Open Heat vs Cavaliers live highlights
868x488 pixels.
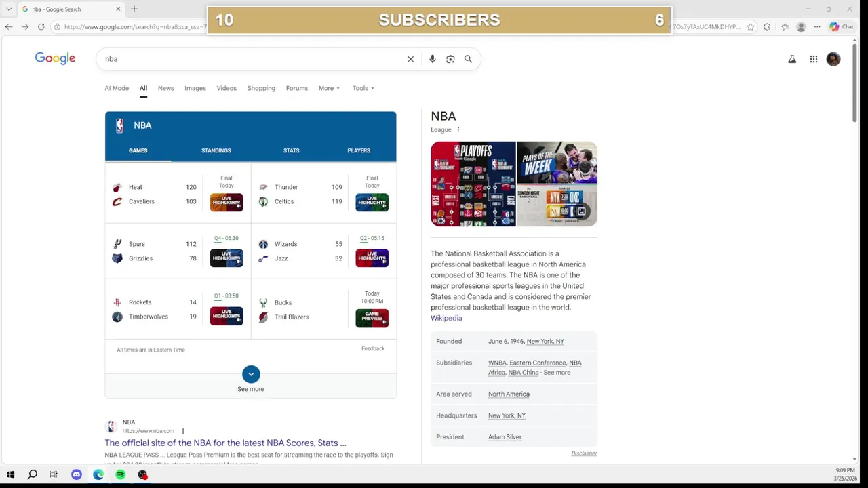[226, 202]
